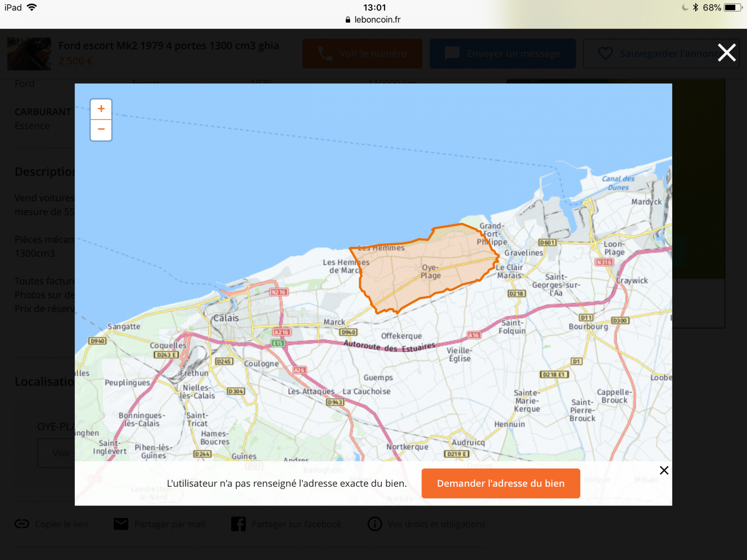Click the Guemps label on the map
The width and height of the screenshot is (747, 560).
coord(378,378)
